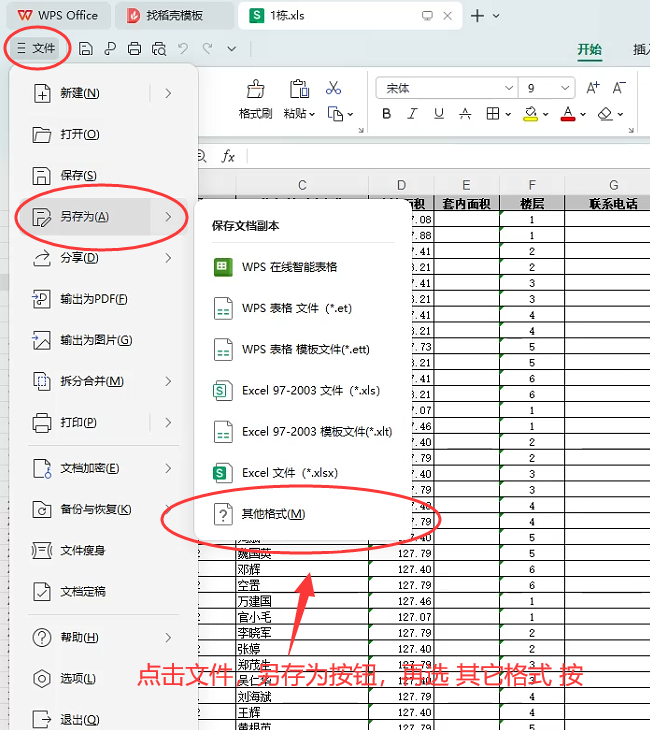
Task: Click the 文件 menu button
Action: [x=36, y=48]
